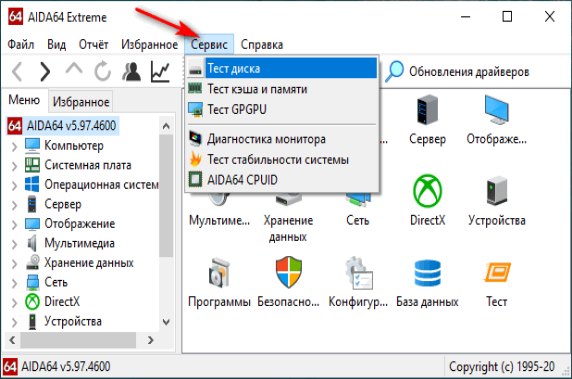Launch Тест стабильности системы from menu

(282, 159)
